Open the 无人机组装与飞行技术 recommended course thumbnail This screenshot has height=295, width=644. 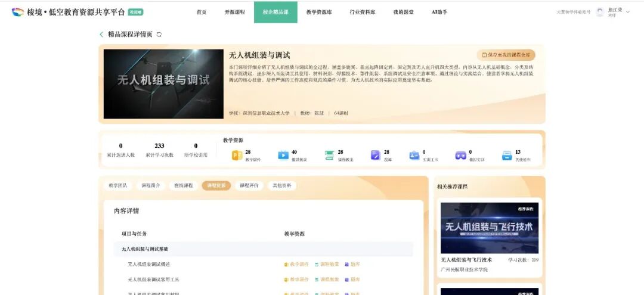coord(489,228)
